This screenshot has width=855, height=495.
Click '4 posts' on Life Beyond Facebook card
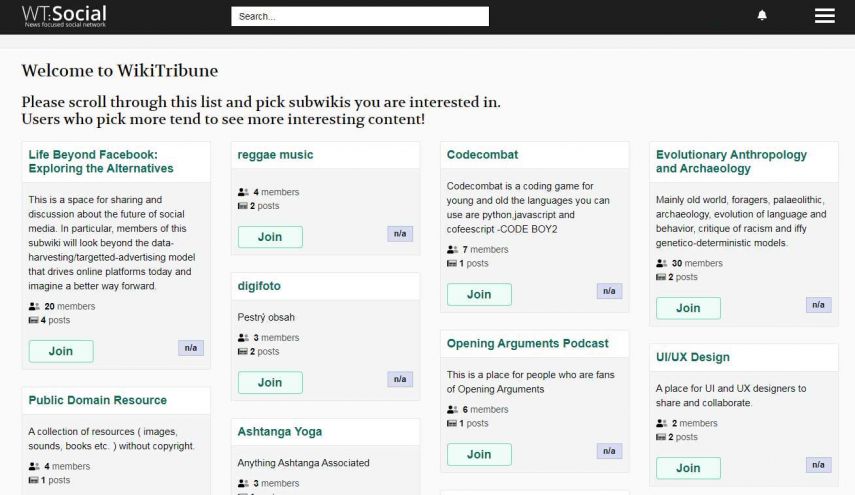(x=56, y=321)
